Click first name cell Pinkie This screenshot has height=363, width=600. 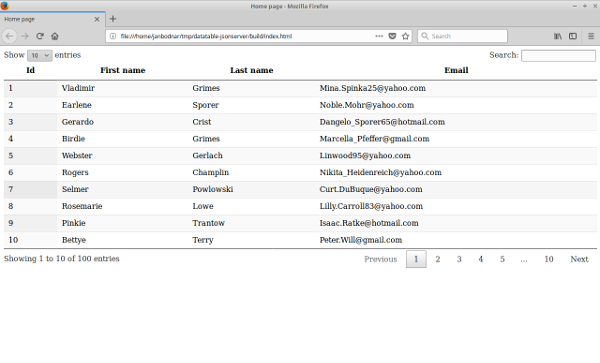(73, 223)
